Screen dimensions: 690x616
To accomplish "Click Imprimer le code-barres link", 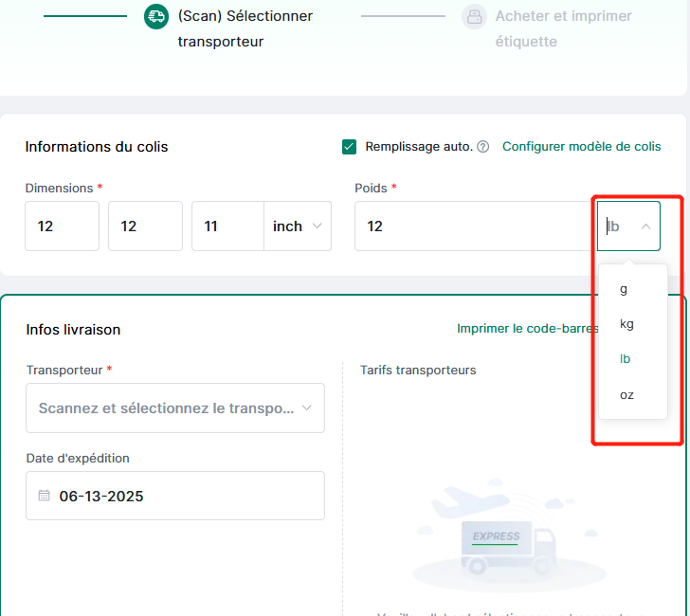I will pyautogui.click(x=527, y=330).
